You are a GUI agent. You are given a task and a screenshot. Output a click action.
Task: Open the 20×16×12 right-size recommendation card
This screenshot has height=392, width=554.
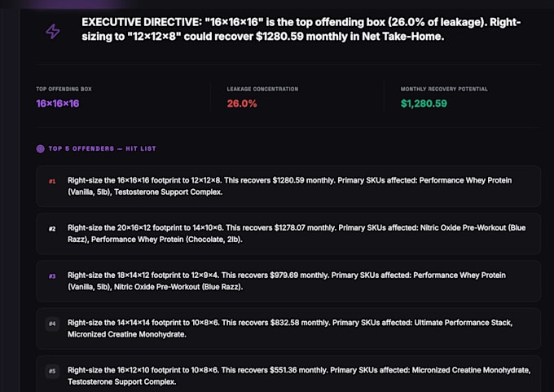pyautogui.click(x=288, y=234)
